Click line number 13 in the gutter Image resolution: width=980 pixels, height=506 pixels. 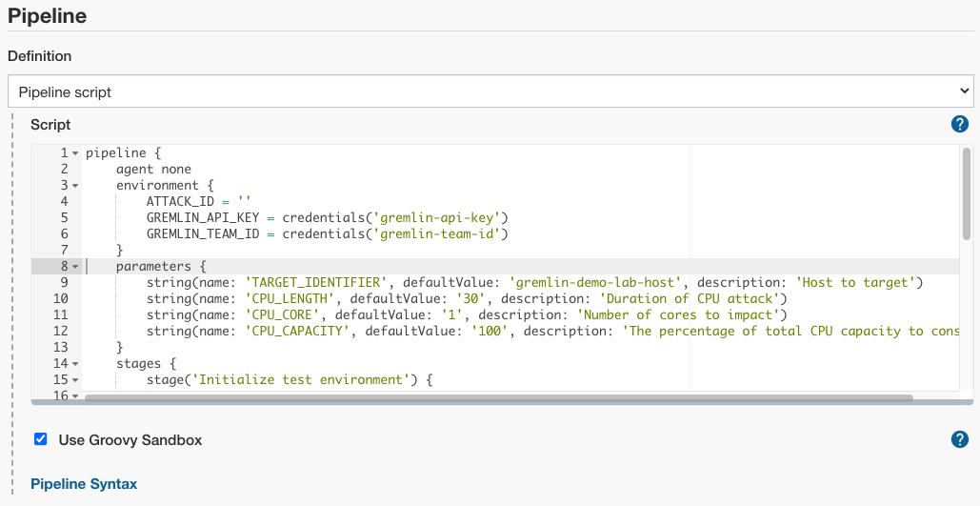tap(61, 347)
